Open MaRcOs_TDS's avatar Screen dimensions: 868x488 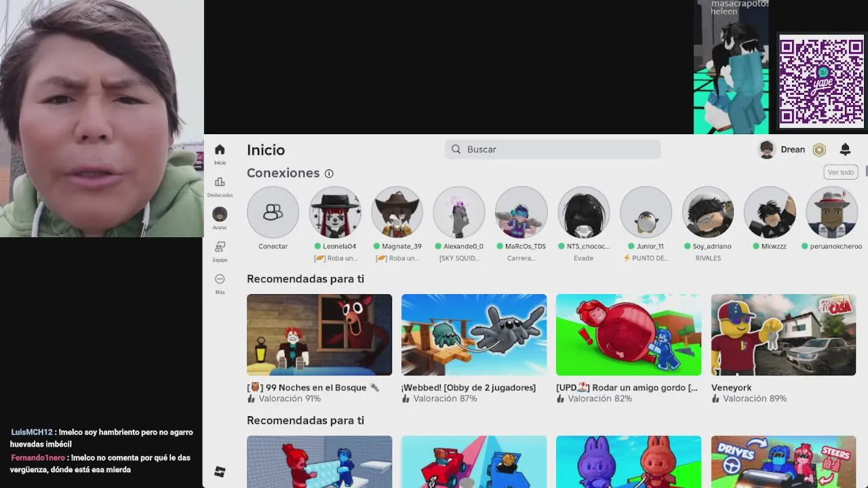[521, 212]
